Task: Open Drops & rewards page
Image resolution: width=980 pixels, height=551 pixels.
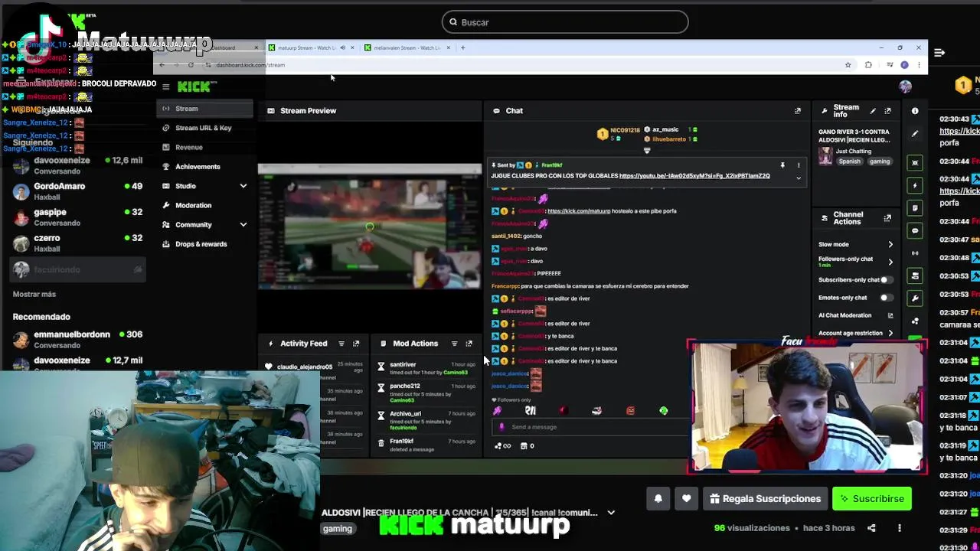Action: coord(201,244)
